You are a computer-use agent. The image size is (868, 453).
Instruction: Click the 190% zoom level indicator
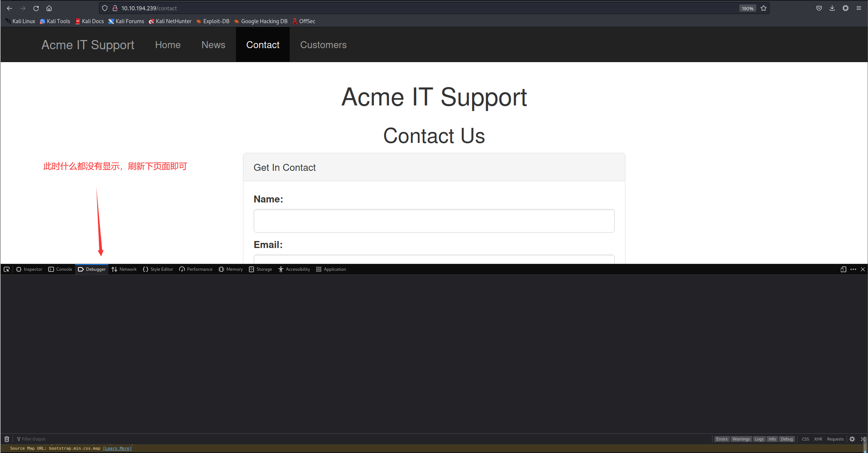(747, 8)
